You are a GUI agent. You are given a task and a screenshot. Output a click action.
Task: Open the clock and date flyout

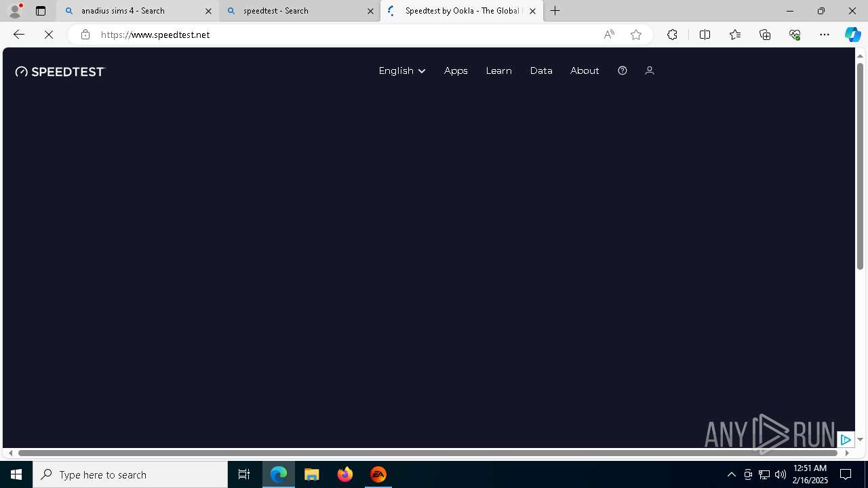click(810, 474)
